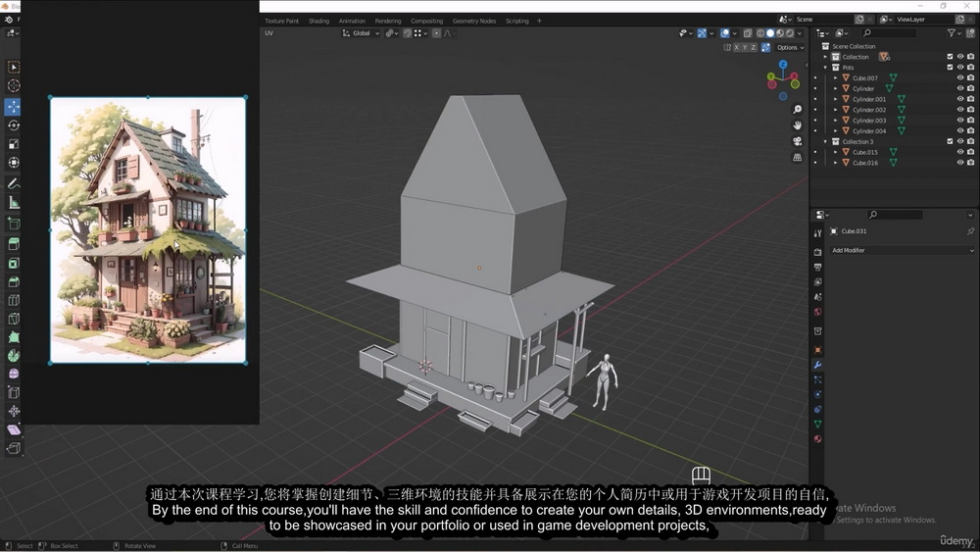Open the Material properties tab icon
This screenshot has height=552, width=980.
coord(817,439)
